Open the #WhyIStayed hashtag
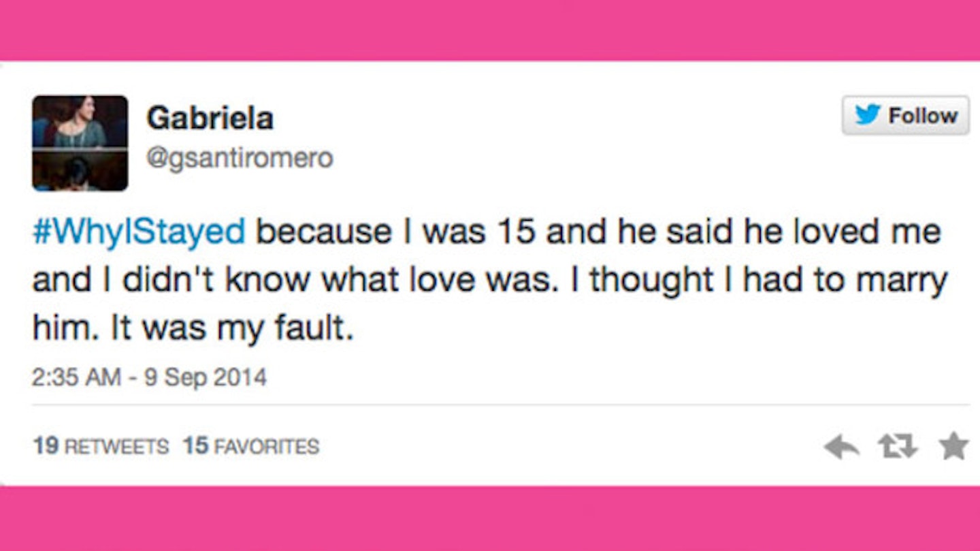 point(139,233)
